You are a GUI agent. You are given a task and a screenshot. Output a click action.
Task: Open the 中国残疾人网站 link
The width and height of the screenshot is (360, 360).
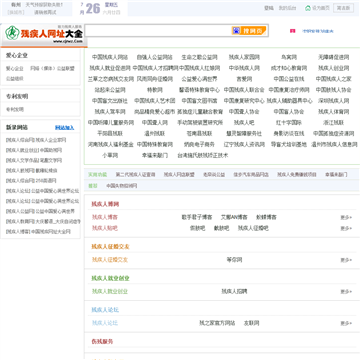[110, 57]
